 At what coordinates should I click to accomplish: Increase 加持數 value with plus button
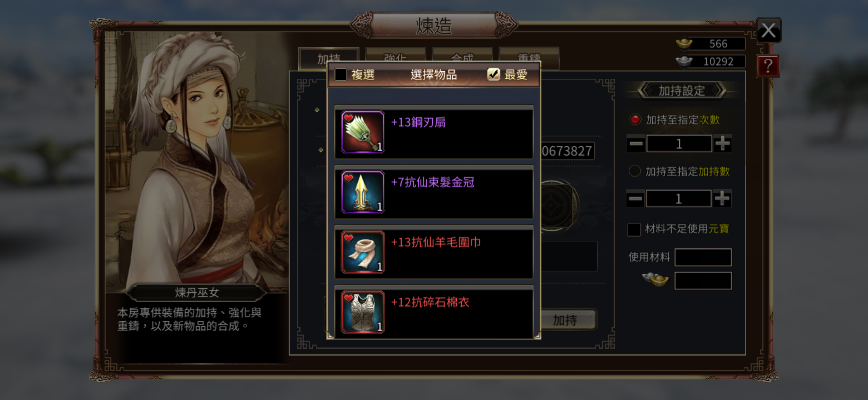point(722,199)
